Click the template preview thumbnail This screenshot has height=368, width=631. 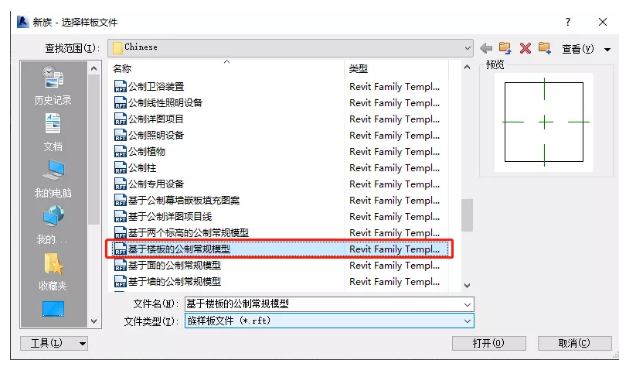tap(544, 122)
